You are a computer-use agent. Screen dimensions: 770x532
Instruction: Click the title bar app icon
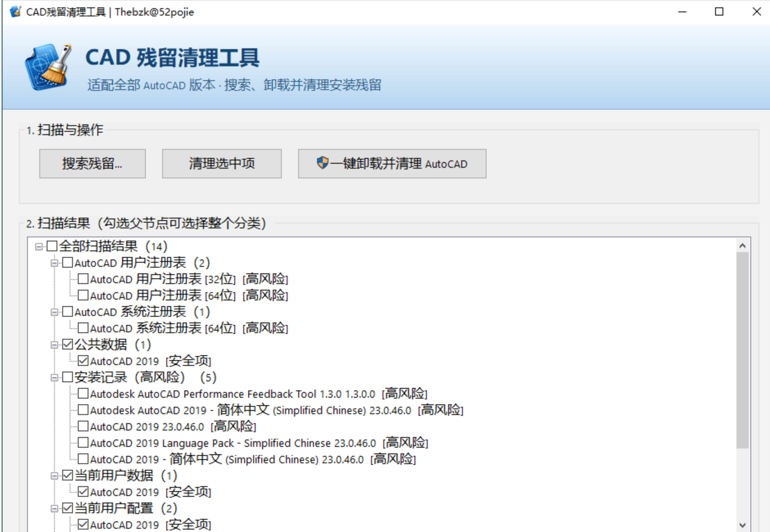[x=16, y=12]
